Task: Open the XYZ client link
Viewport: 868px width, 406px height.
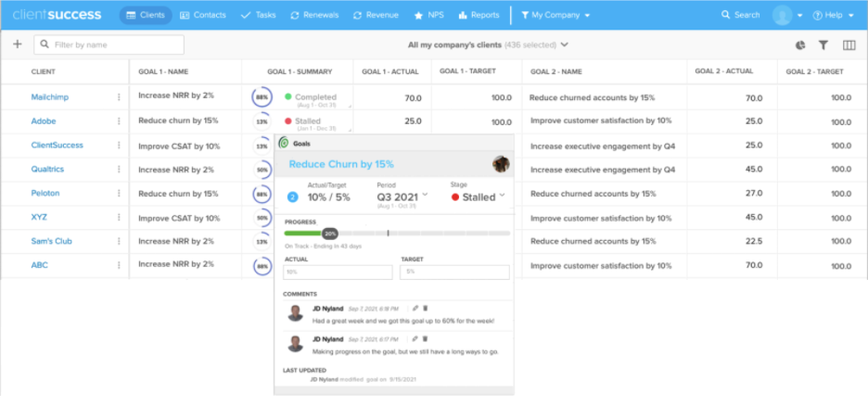Action: [x=39, y=218]
